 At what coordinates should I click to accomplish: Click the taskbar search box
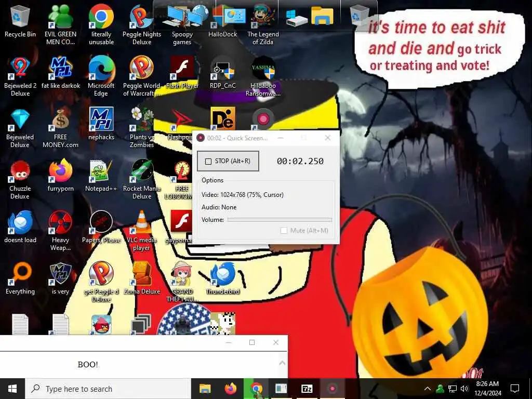click(x=108, y=389)
